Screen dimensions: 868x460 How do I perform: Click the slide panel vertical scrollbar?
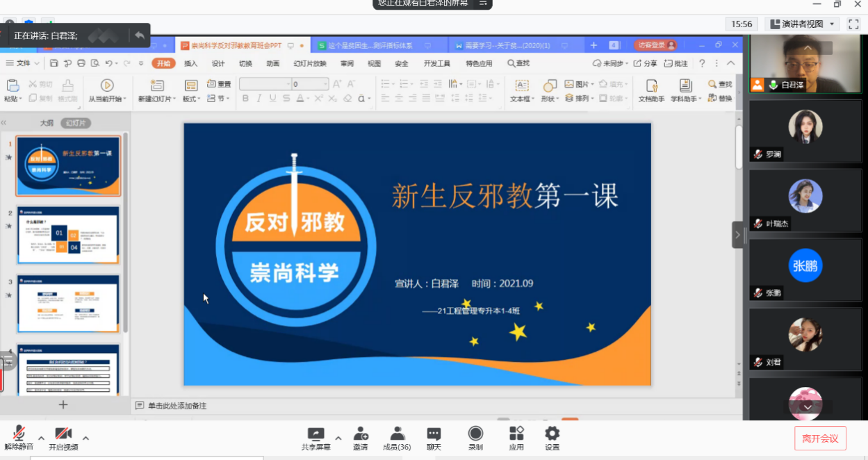click(x=126, y=229)
